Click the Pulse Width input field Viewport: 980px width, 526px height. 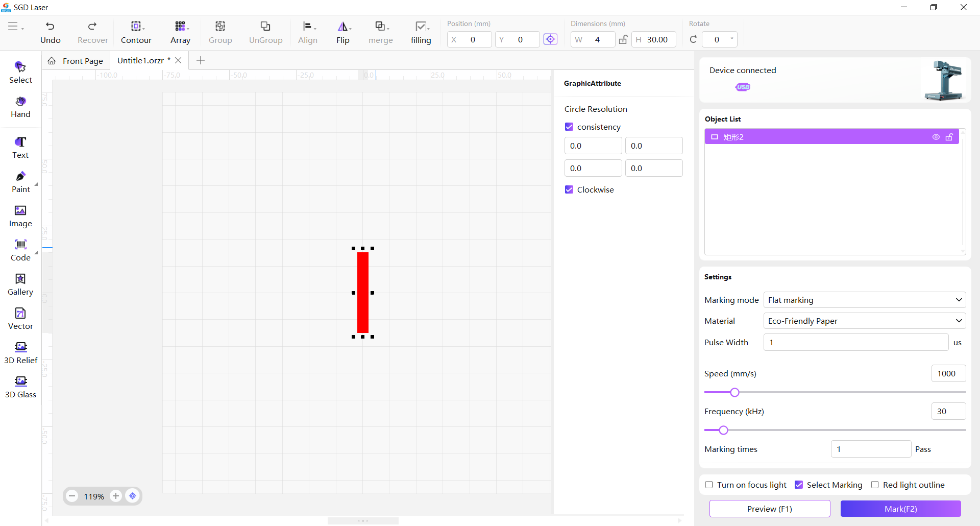[x=856, y=342]
